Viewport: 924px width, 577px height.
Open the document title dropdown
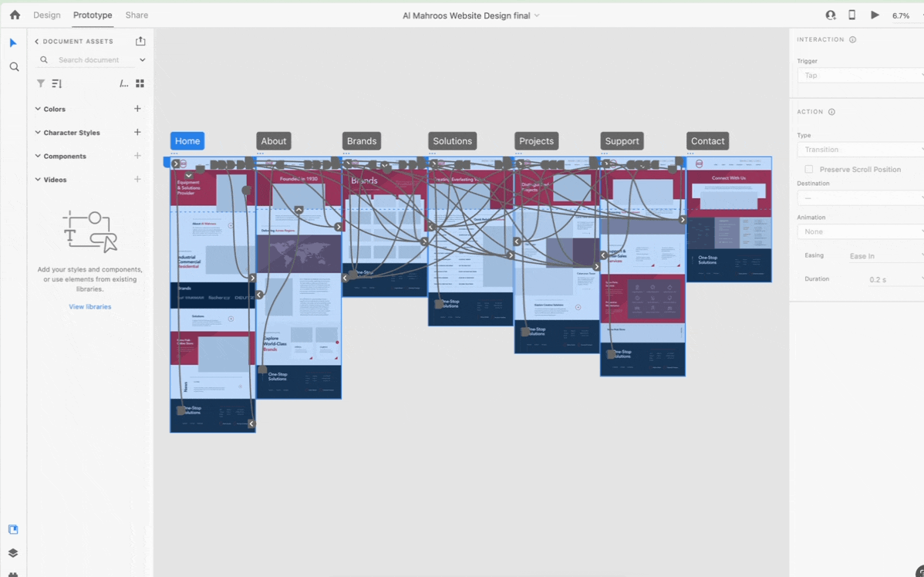pos(470,16)
